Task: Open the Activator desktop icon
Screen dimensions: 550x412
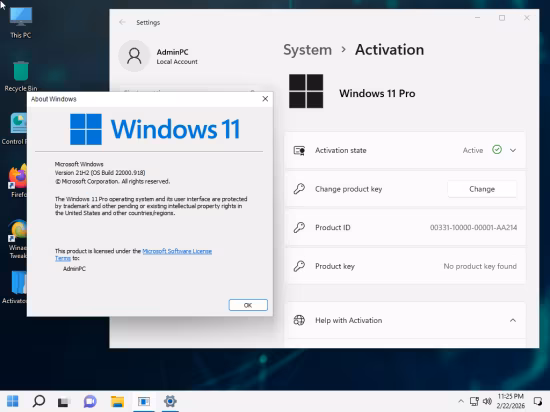Action: tap(14, 287)
